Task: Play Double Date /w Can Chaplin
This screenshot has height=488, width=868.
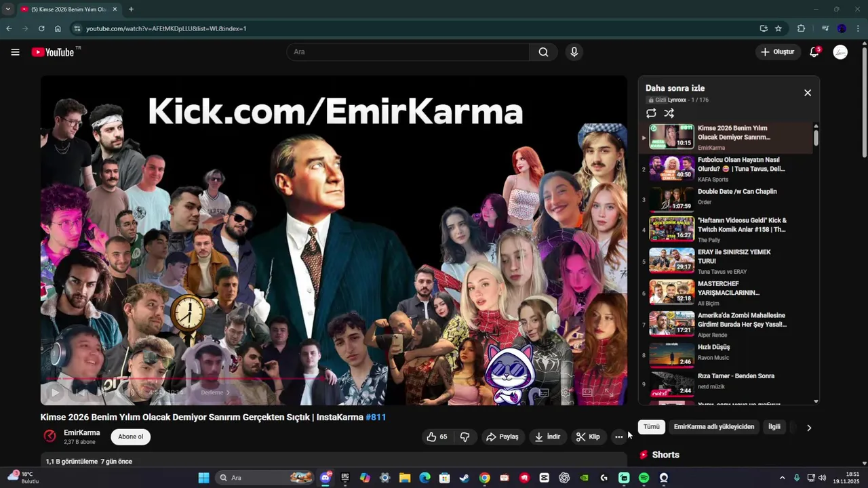Action: [x=737, y=192]
